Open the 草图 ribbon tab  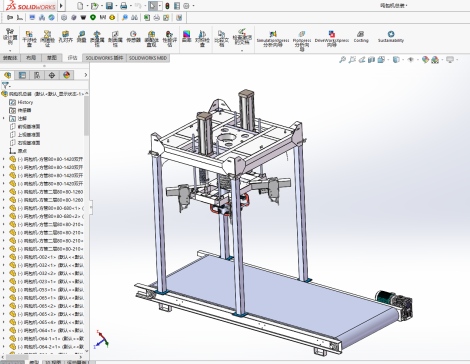(x=52, y=58)
